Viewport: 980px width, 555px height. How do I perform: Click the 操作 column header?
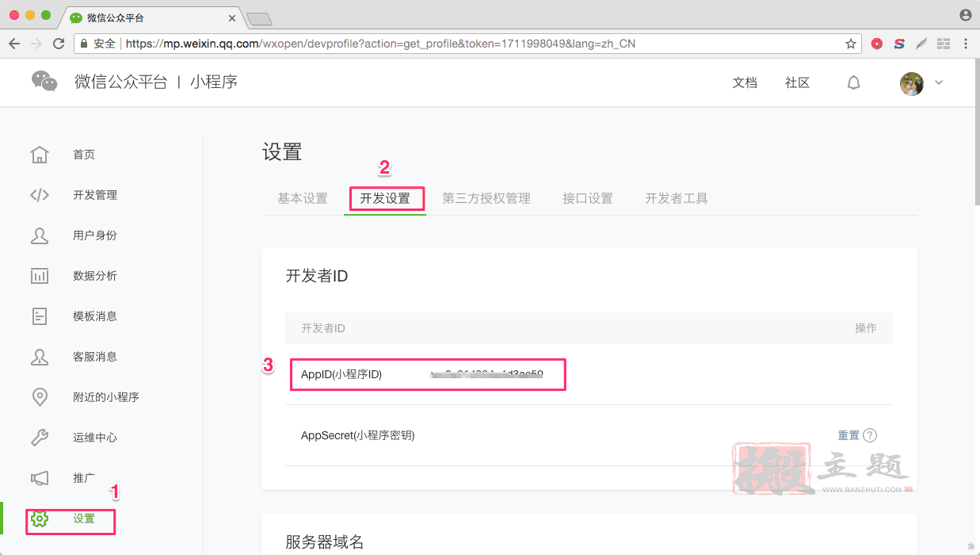pyautogui.click(x=866, y=328)
